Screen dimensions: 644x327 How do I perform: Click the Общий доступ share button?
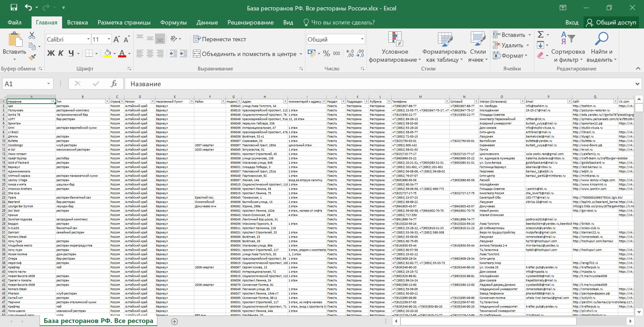point(611,22)
